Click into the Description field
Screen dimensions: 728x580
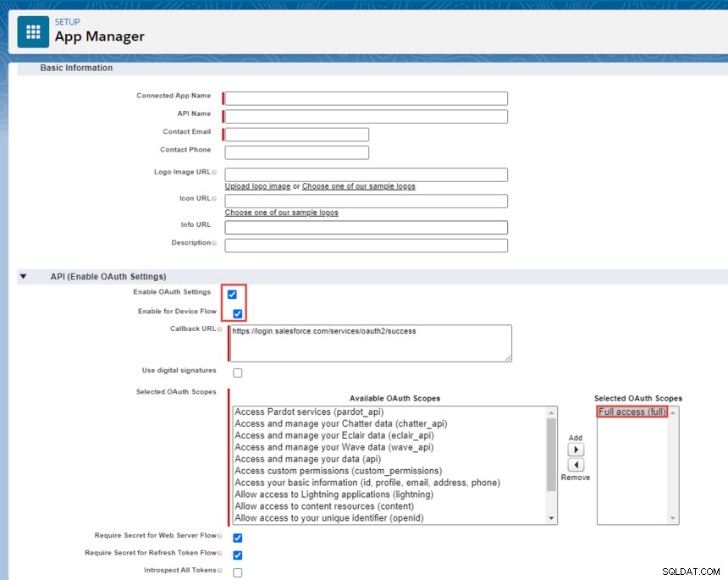367,246
